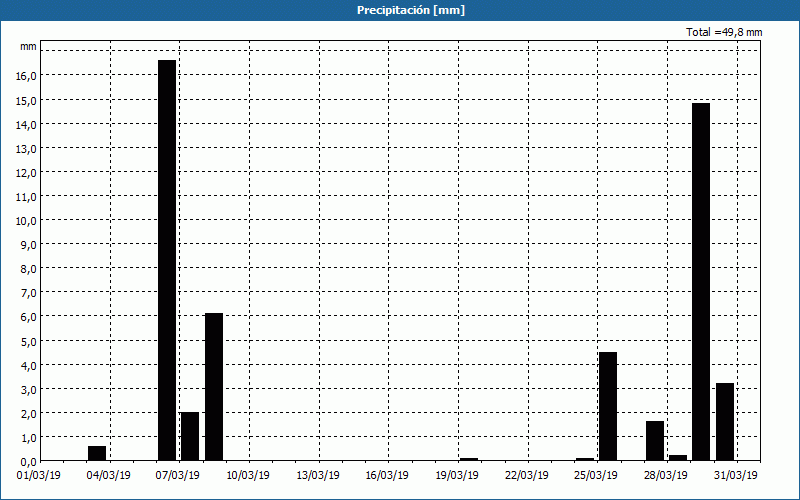Click the y-axis label "4,0"
The height and width of the screenshot is (500, 800).
click(28, 365)
